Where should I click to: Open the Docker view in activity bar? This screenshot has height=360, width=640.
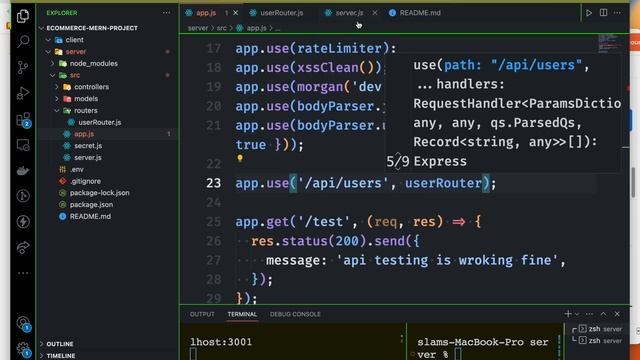click(23, 171)
